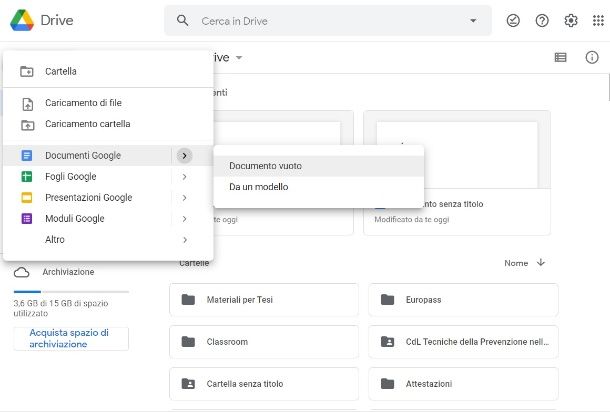
Task: Click the yellow Google Slides icon
Action: (27, 198)
